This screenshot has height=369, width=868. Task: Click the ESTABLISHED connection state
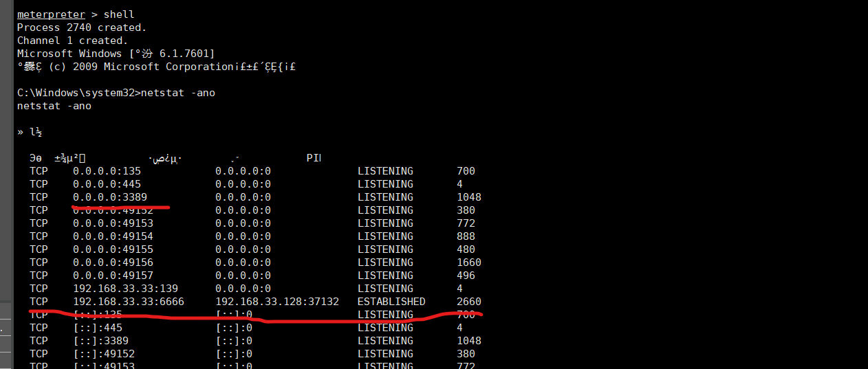(391, 302)
